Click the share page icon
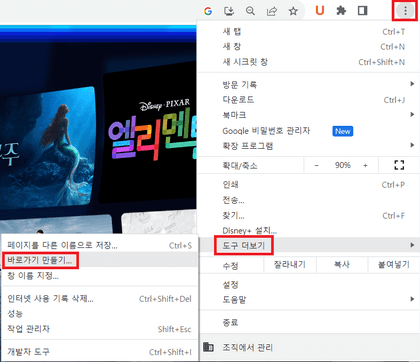420x362 pixels. 272,11
